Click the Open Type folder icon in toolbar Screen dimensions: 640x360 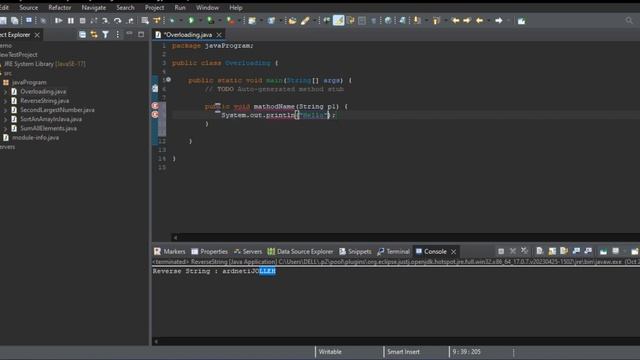pyautogui.click(x=292, y=20)
